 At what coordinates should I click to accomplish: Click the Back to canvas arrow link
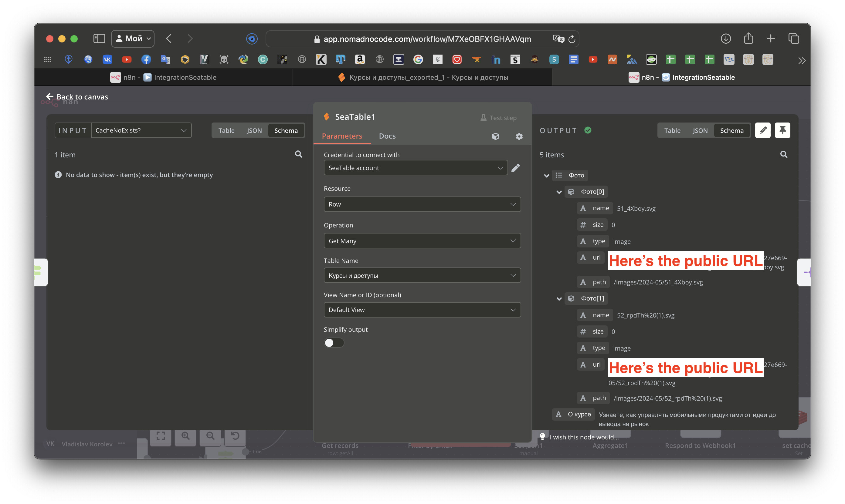(x=77, y=97)
